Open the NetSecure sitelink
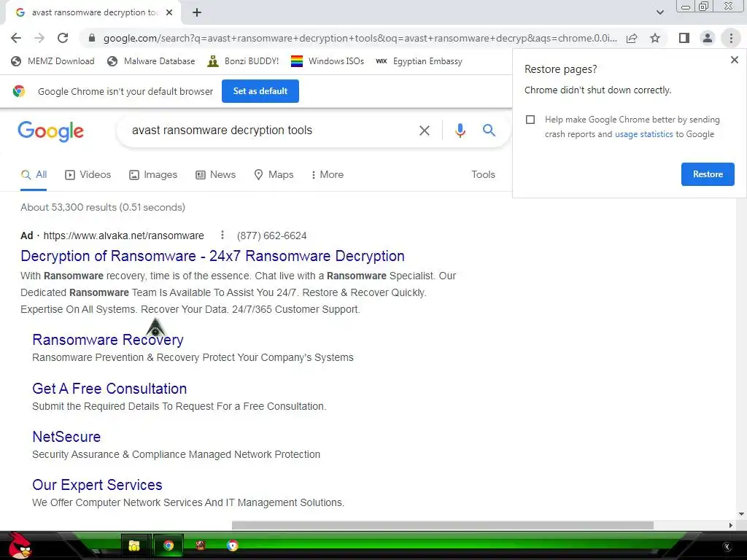The height and width of the screenshot is (560, 747). point(66,437)
